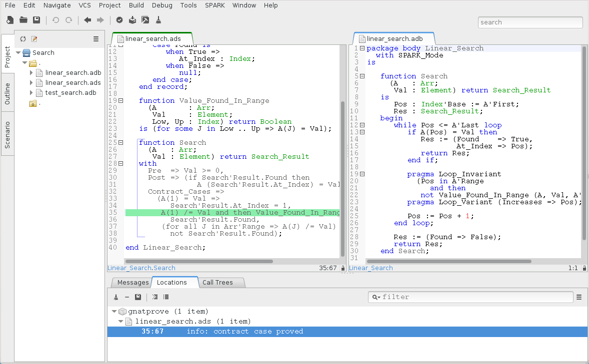The image size is (589, 364).
Task: Open the File menu
Action: [10, 5]
